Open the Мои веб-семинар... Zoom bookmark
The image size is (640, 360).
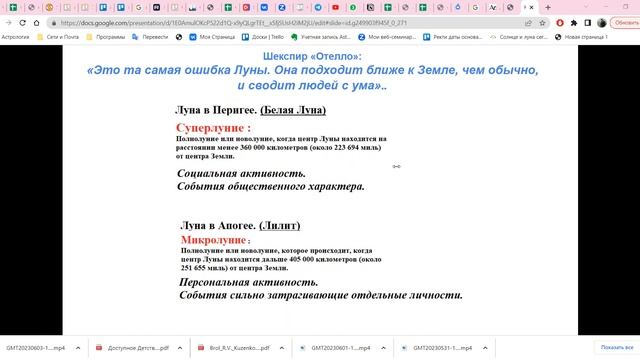tap(387, 37)
